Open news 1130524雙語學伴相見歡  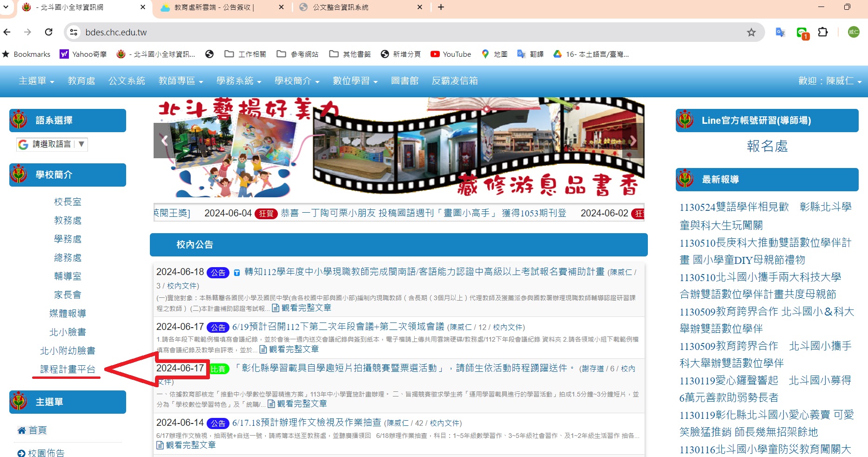point(766,215)
